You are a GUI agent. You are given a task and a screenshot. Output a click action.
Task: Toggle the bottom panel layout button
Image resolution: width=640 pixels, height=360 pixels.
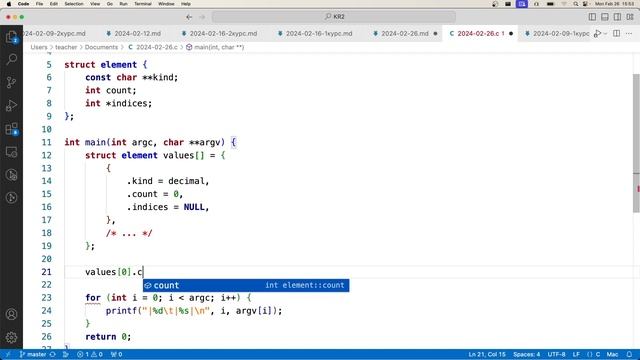(605, 17)
